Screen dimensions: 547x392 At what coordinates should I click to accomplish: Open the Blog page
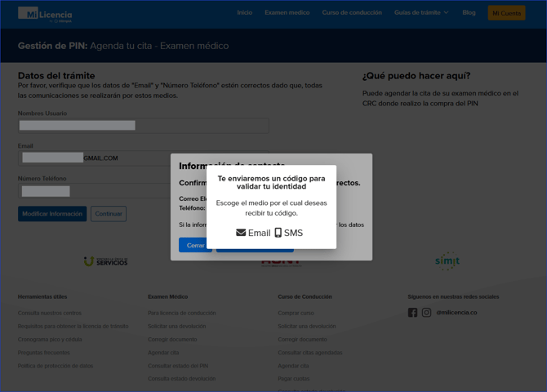(469, 13)
